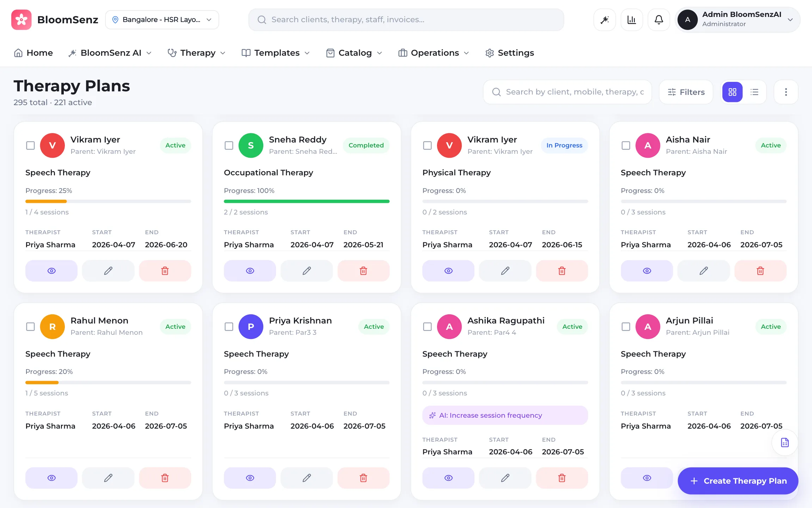Delete Vikram Iyer's Physical Therapy plan
The image size is (812, 508).
(562, 271)
